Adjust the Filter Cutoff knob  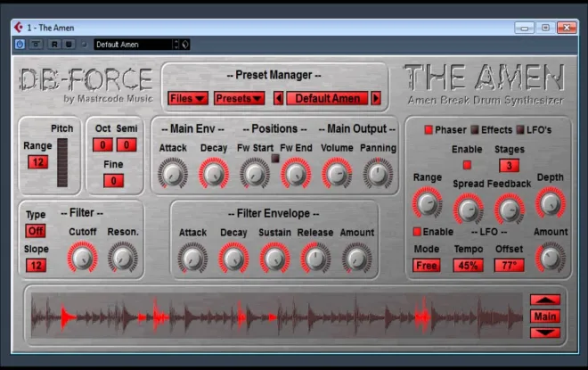point(83,257)
